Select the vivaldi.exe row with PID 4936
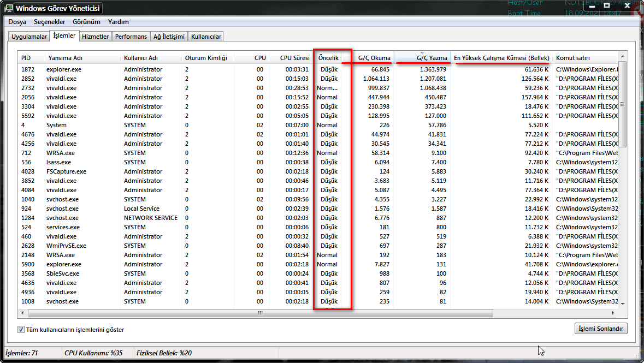This screenshot has height=363, width=644. 318,292
